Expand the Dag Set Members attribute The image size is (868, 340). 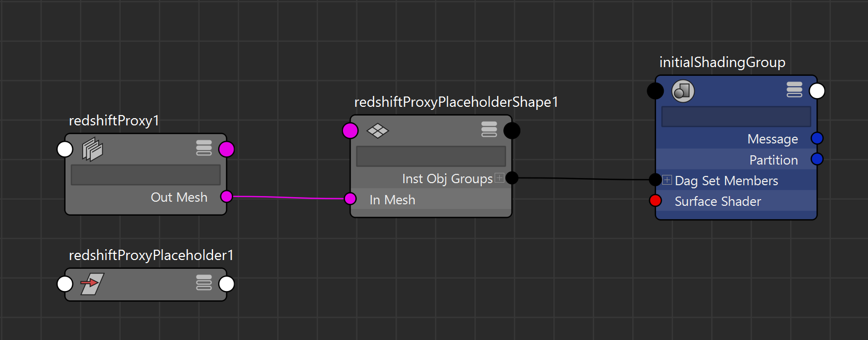[667, 180]
